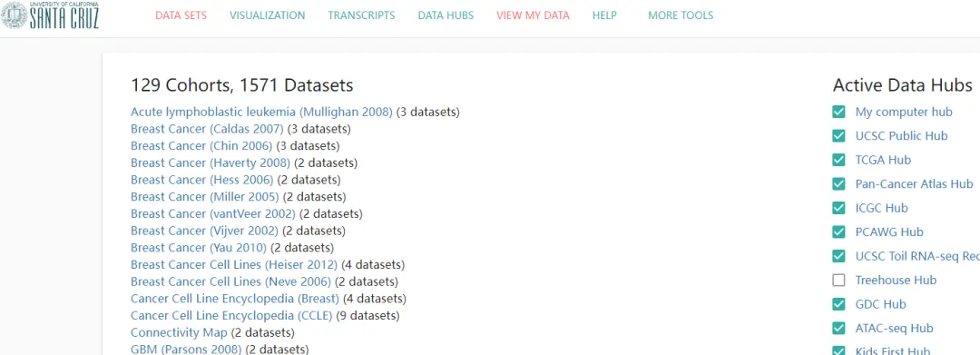This screenshot has height=355, width=980.
Task: Uncheck the UCSC Toil RNA-seq hub checkbox
Action: (x=838, y=256)
